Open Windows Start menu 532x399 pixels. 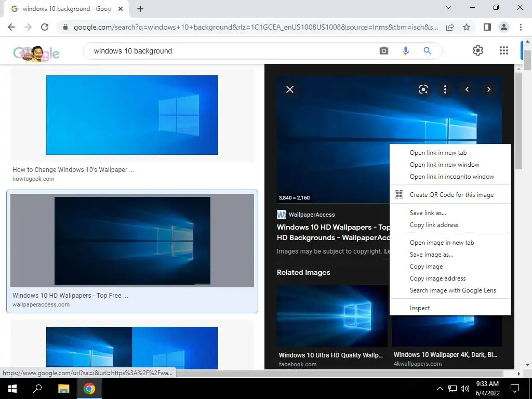[12, 389]
